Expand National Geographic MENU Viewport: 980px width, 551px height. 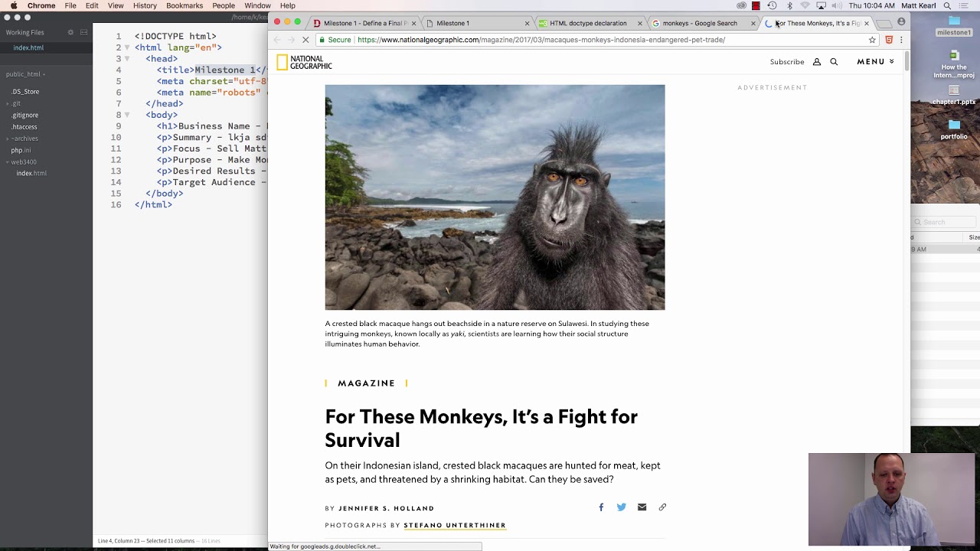tap(875, 62)
